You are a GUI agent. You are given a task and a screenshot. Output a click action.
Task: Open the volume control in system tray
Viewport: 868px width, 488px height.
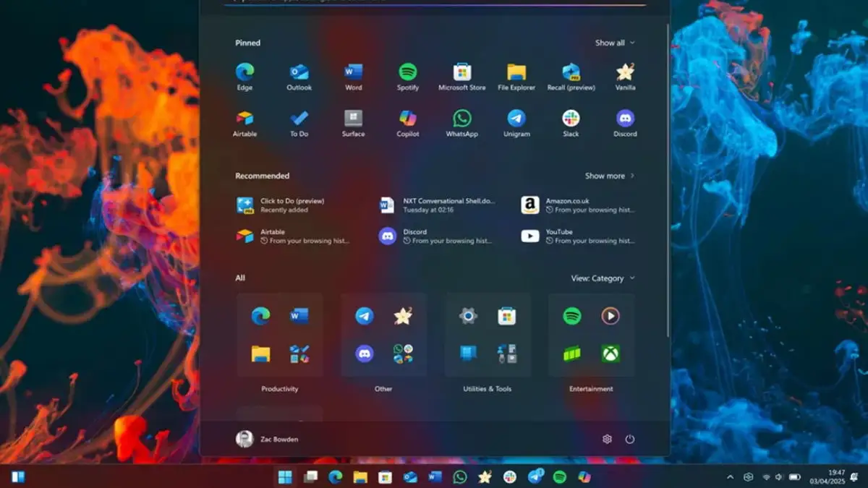tap(776, 478)
